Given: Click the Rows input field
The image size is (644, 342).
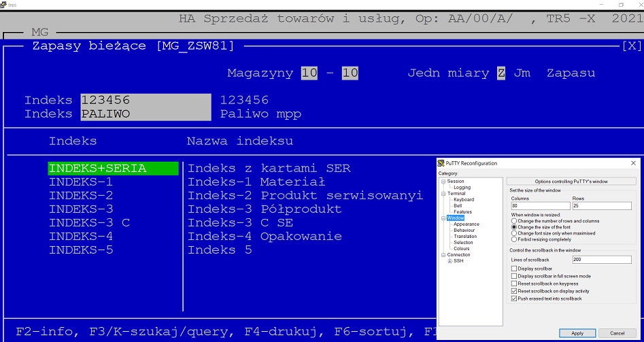Looking at the screenshot, I should tap(602, 206).
